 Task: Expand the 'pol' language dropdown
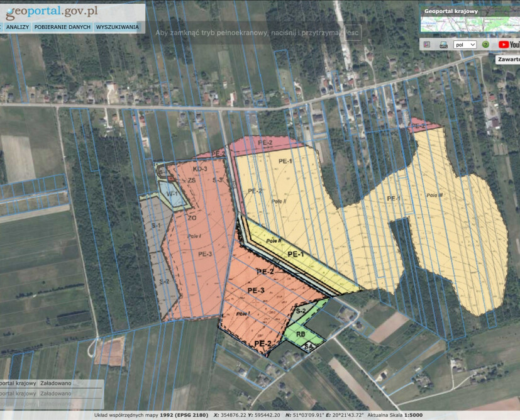(x=465, y=45)
